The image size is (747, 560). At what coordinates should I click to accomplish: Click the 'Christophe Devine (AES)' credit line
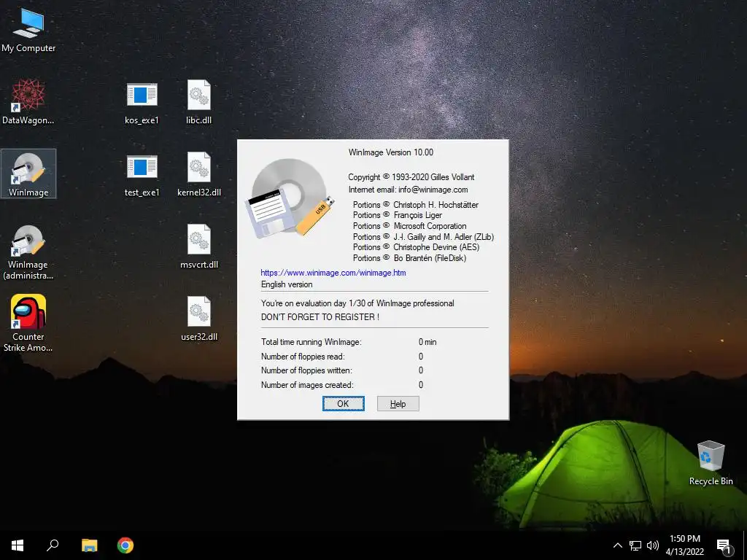(x=416, y=247)
